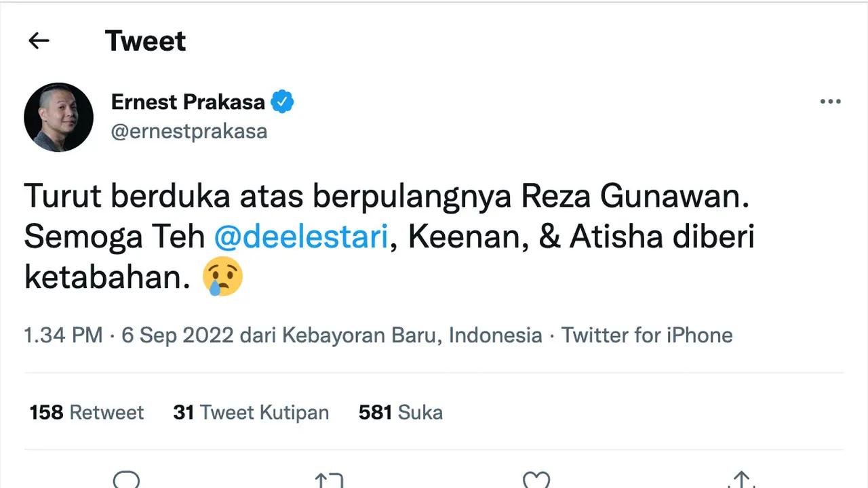Click @ernestprakasa handle text
The image size is (868, 488).
[x=189, y=131]
